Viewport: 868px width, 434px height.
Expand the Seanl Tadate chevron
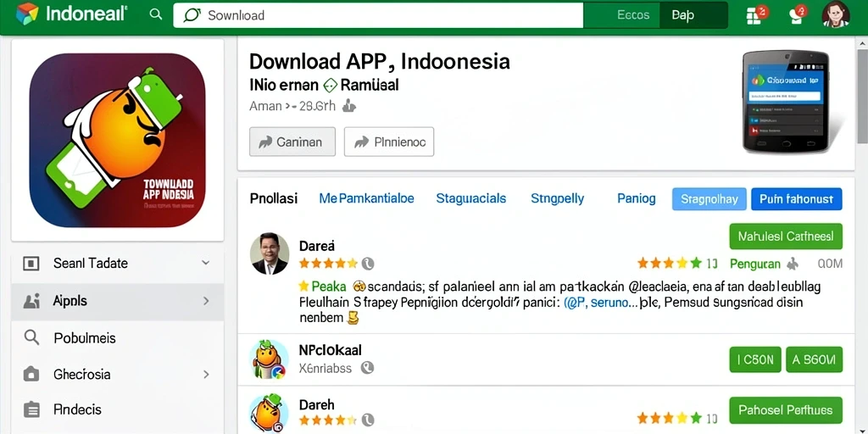(x=205, y=264)
